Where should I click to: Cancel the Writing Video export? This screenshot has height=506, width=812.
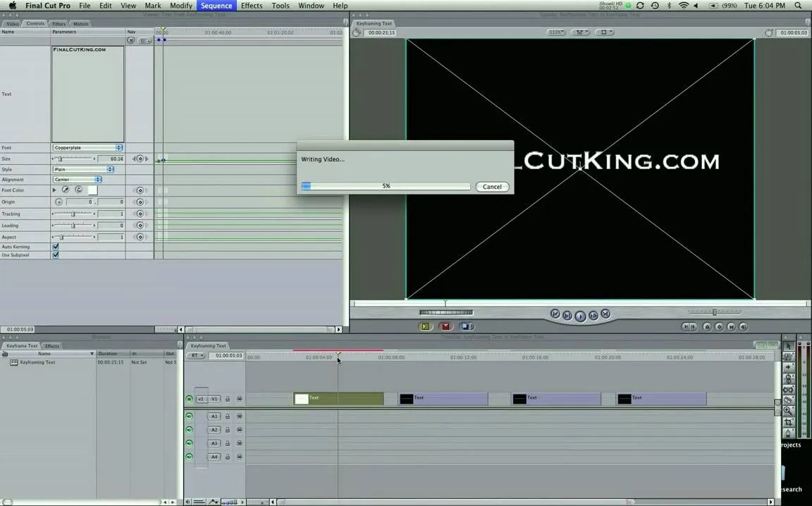click(x=492, y=187)
